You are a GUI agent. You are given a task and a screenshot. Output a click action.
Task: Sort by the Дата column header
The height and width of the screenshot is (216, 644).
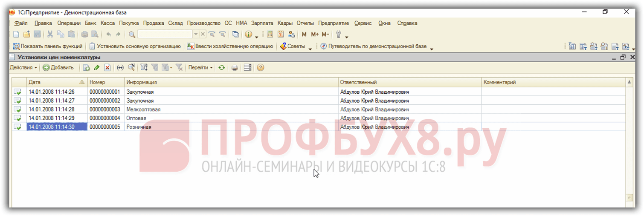pyautogui.click(x=57, y=82)
